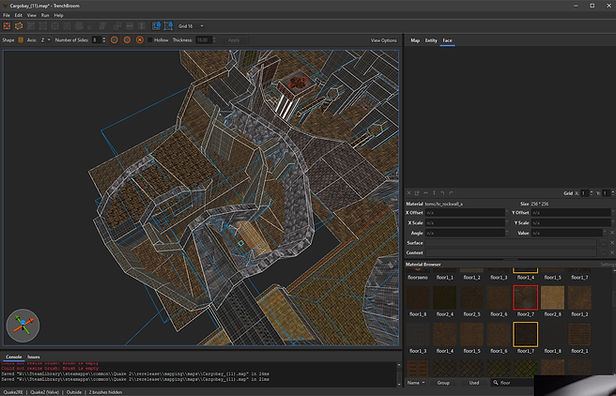This screenshot has width=616, height=396.
Task: Open the View menu
Action: [x=31, y=15]
